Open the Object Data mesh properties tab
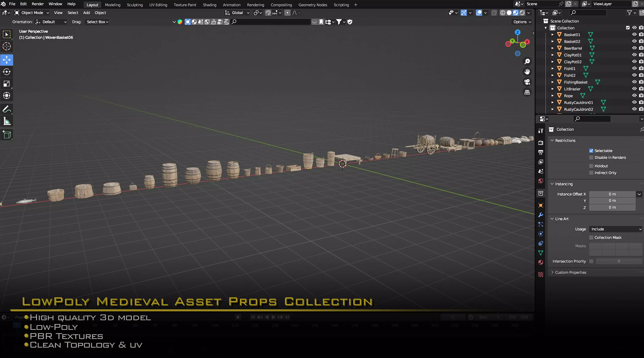 541,253
